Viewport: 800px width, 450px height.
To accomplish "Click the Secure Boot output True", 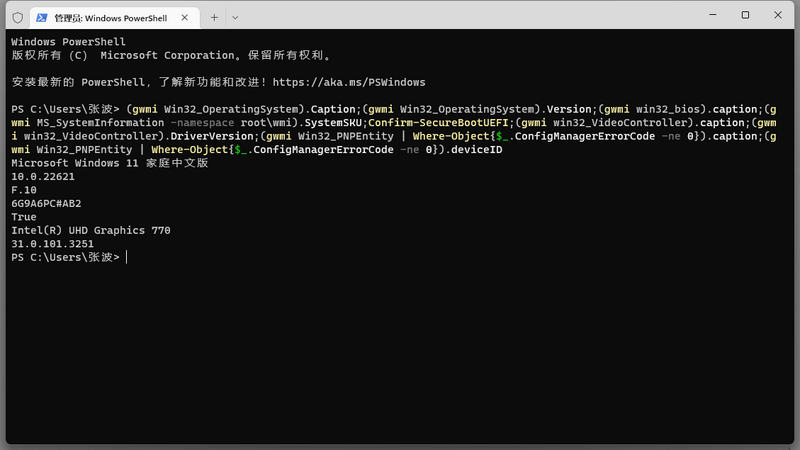I will click(x=24, y=217).
